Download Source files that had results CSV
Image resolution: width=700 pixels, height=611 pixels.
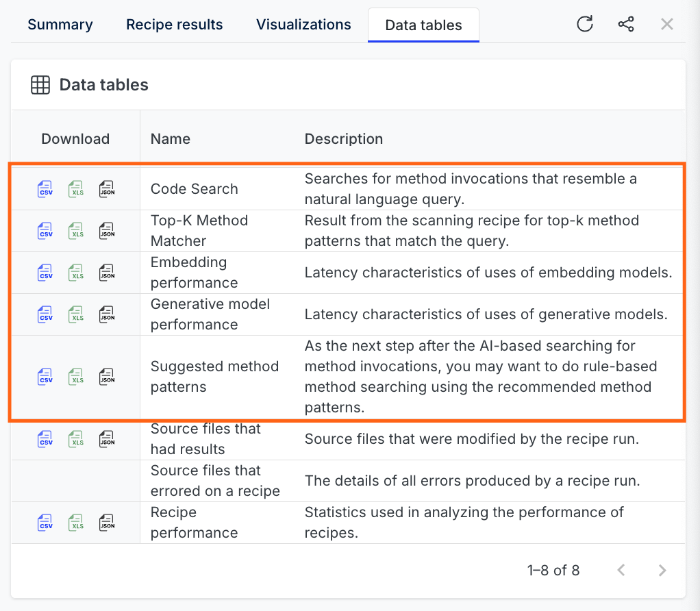pos(45,439)
